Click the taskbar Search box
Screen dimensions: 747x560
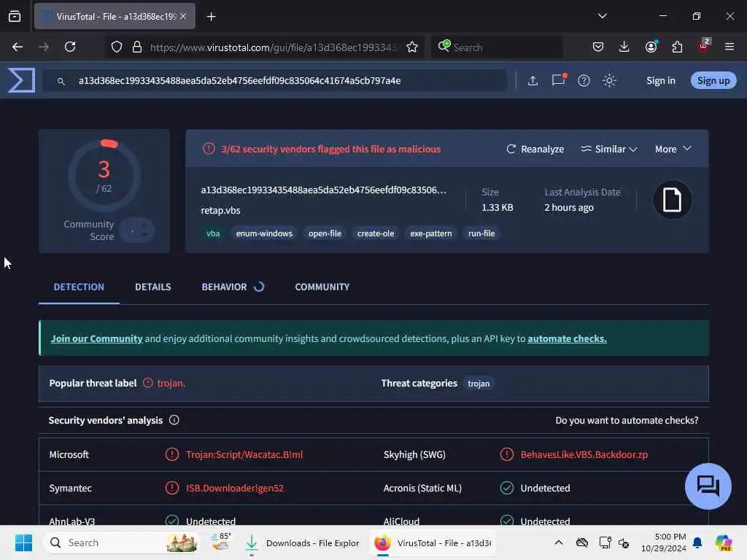(x=122, y=542)
